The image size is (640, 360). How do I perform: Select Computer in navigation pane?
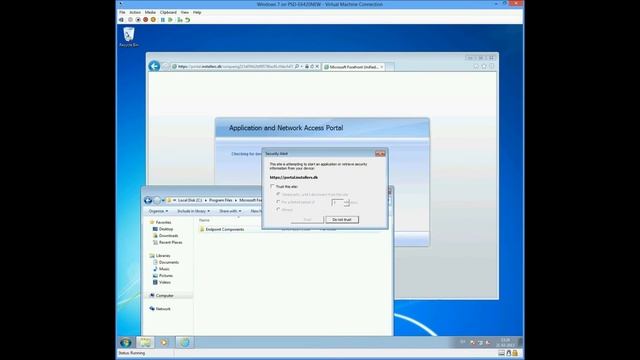(162, 296)
